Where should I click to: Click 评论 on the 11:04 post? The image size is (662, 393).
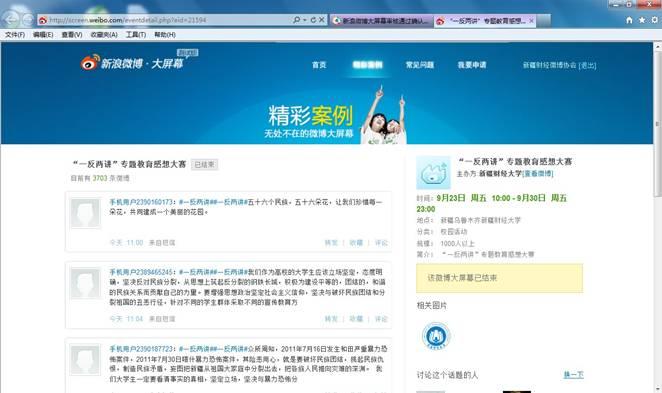[x=381, y=319]
